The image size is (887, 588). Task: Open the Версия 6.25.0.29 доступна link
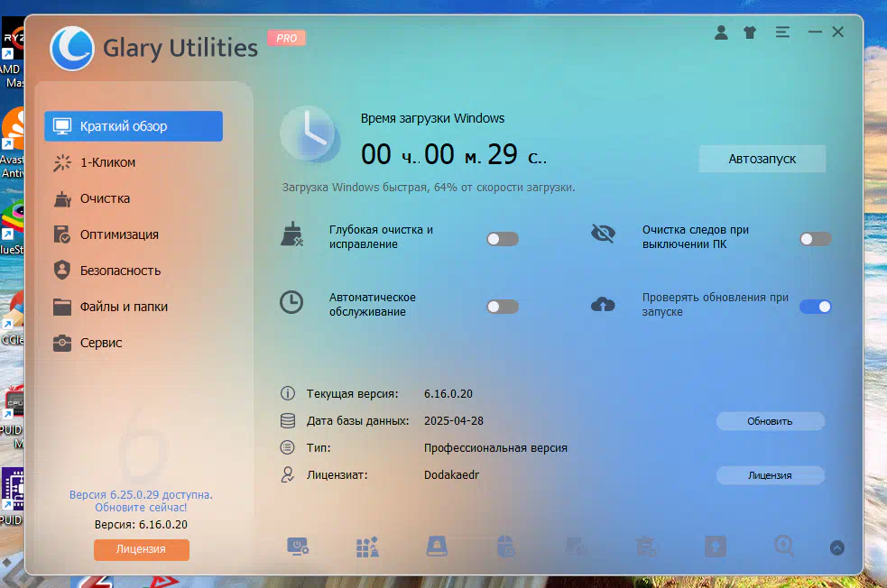[141, 501]
